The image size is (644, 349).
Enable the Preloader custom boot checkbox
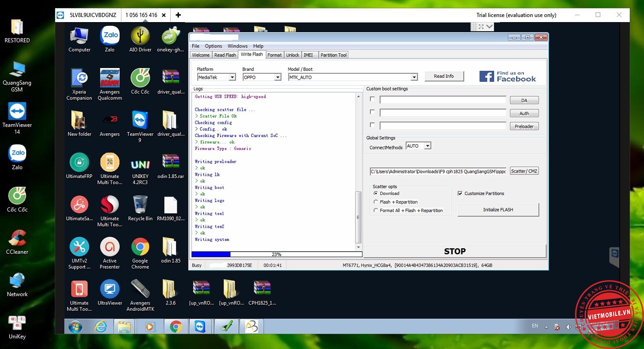point(372,125)
